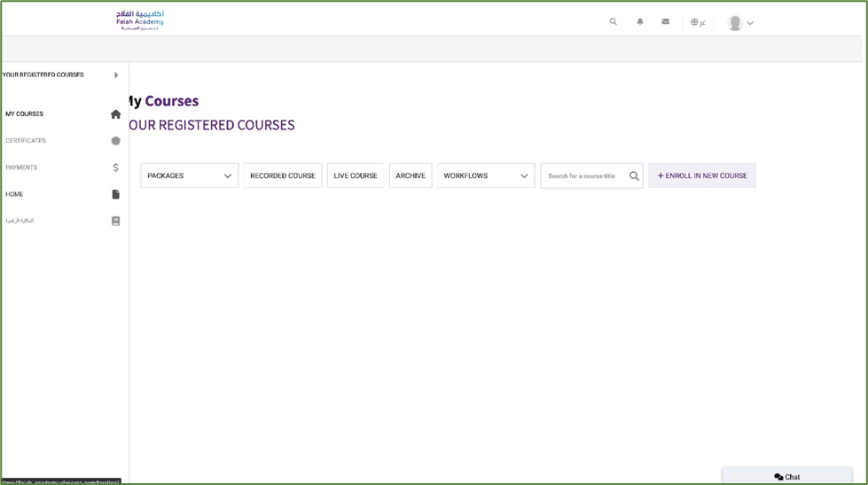Image resolution: width=868 pixels, height=485 pixels.
Task: Expand the Workflows dropdown
Action: (485, 176)
